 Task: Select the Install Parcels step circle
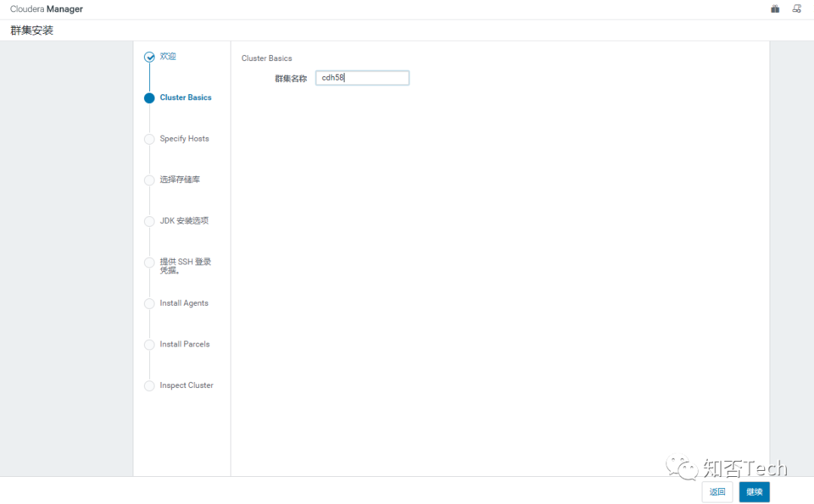tap(149, 344)
